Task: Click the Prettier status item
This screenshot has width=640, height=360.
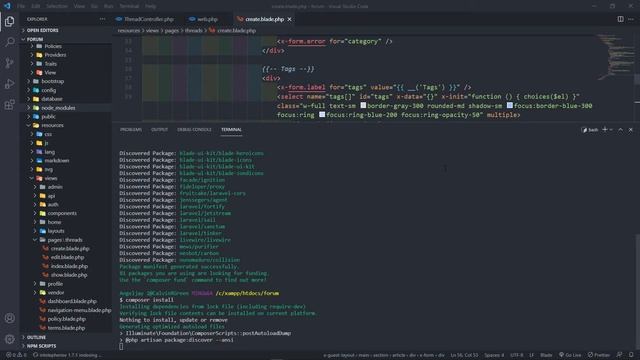Action: [x=599, y=355]
